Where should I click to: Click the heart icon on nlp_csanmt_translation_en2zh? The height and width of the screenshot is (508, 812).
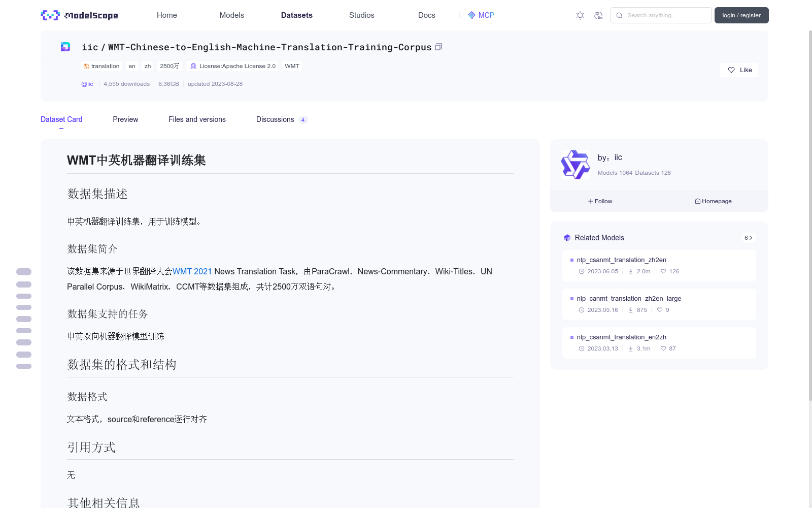pos(663,348)
